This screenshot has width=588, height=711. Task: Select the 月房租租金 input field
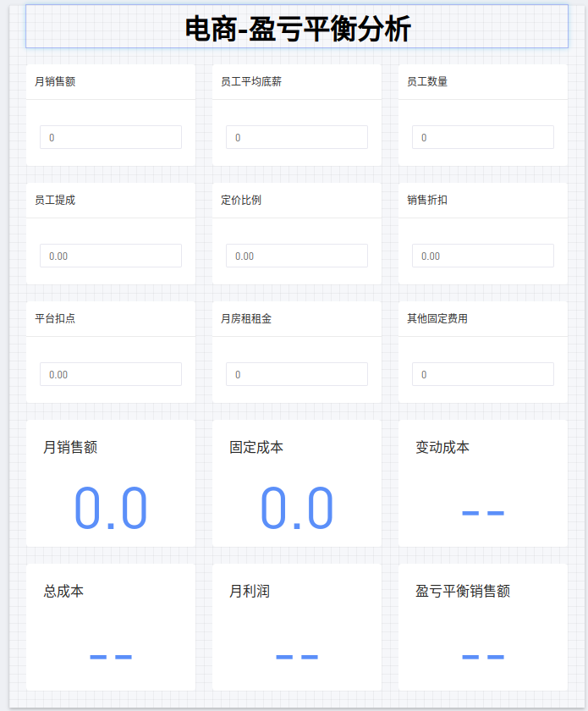click(x=297, y=374)
